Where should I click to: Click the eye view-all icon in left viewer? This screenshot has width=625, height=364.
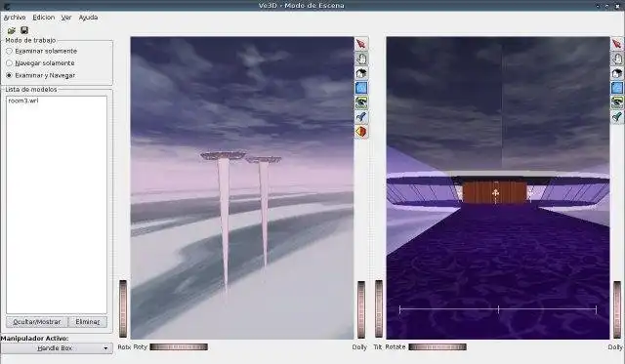pos(361,102)
